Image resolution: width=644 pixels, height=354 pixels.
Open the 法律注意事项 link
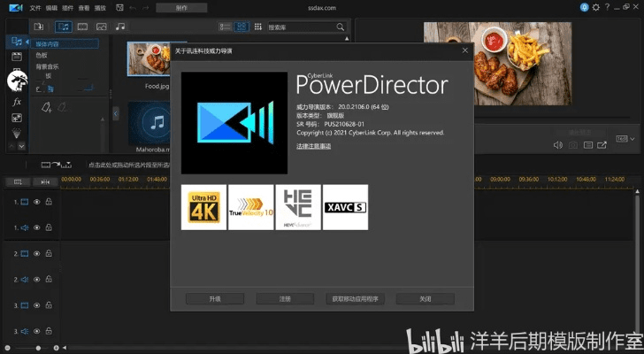[x=314, y=146]
